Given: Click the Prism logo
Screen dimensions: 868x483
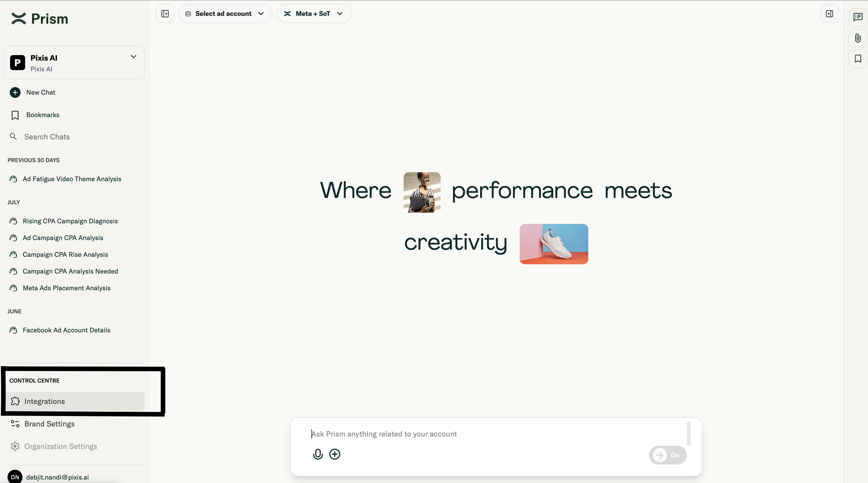Looking at the screenshot, I should pyautogui.click(x=40, y=18).
